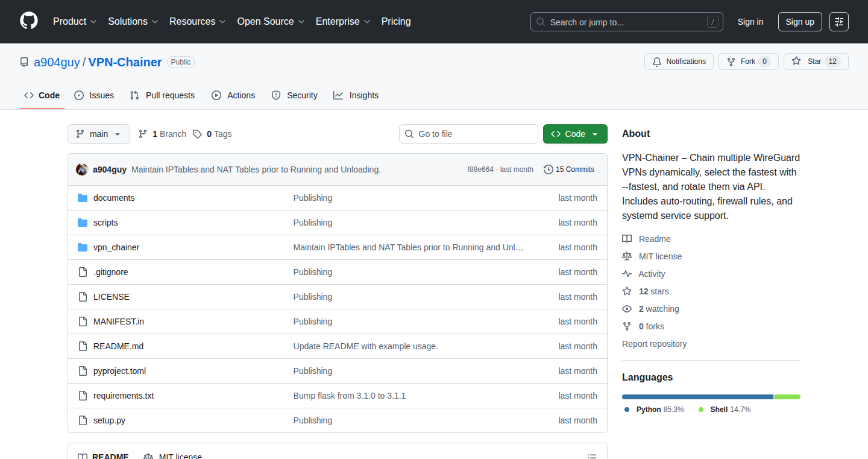The width and height of the screenshot is (868, 459).
Task: Click the LICENSE file icon
Action: pos(83,297)
